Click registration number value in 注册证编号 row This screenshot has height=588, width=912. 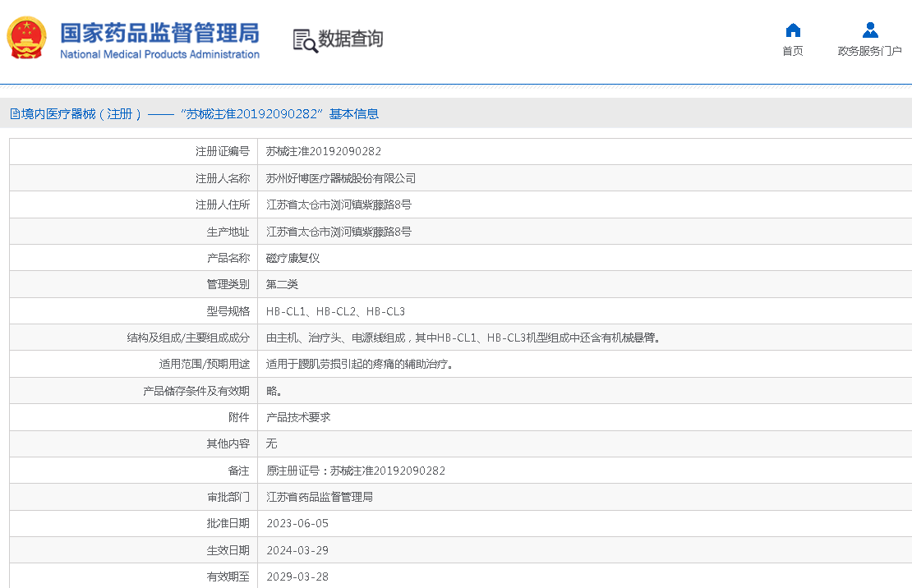(323, 152)
